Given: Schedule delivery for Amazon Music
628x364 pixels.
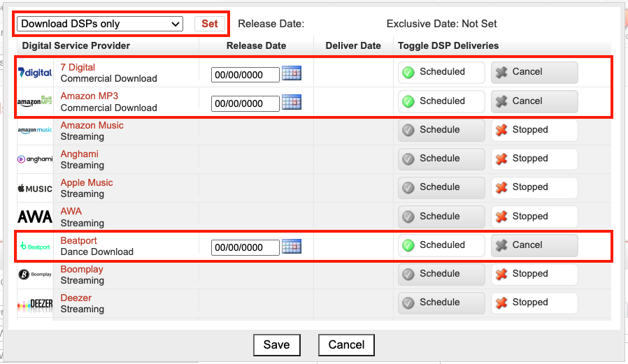Looking at the screenshot, I should coord(441,130).
